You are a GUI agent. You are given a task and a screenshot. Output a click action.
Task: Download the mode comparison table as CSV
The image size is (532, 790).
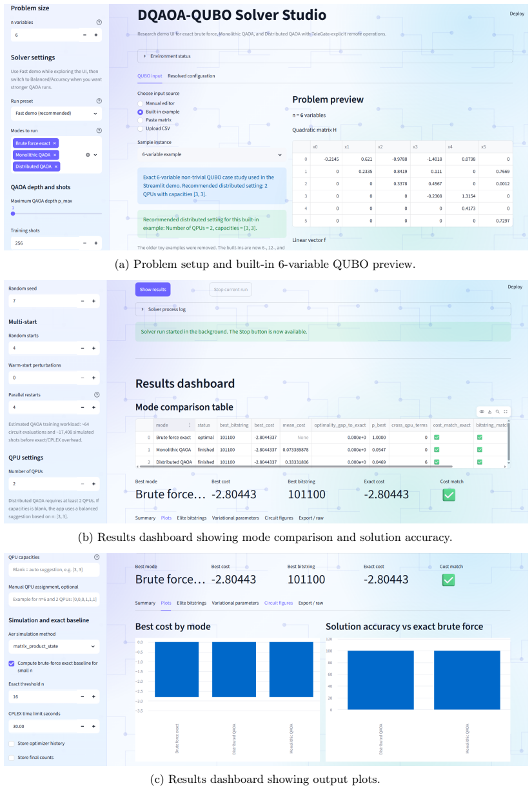coord(489,411)
